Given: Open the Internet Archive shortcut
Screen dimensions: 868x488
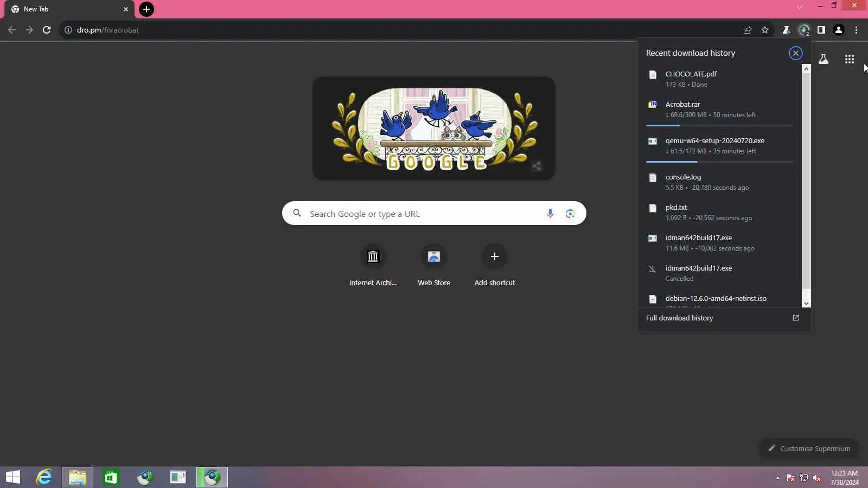Looking at the screenshot, I should pos(373,266).
